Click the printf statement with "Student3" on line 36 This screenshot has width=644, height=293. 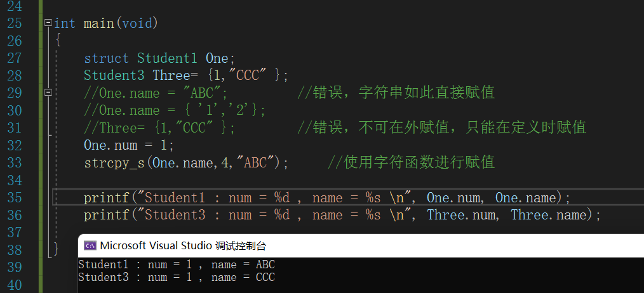click(342, 215)
